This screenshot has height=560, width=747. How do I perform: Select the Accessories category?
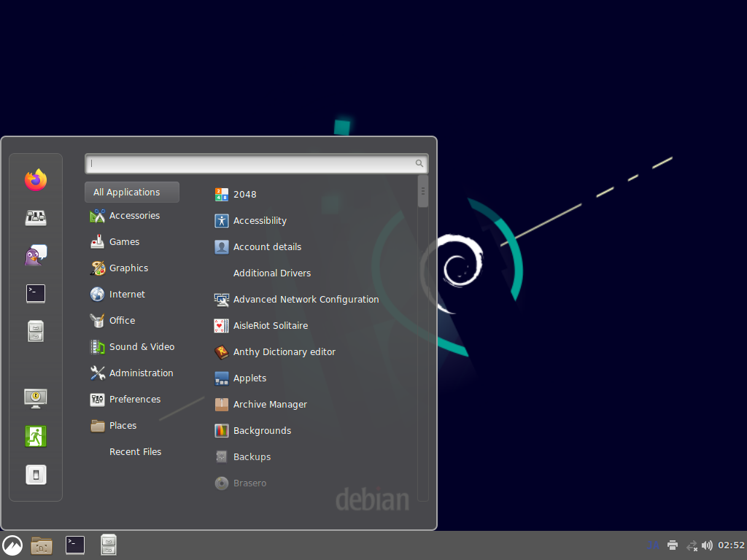pyautogui.click(x=134, y=215)
